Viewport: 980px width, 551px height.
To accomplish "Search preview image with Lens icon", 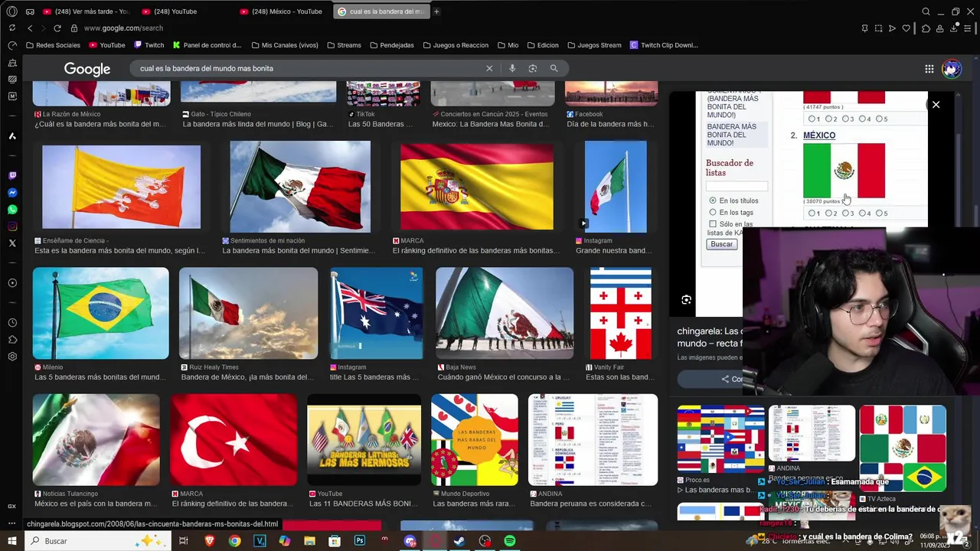I will (x=686, y=300).
